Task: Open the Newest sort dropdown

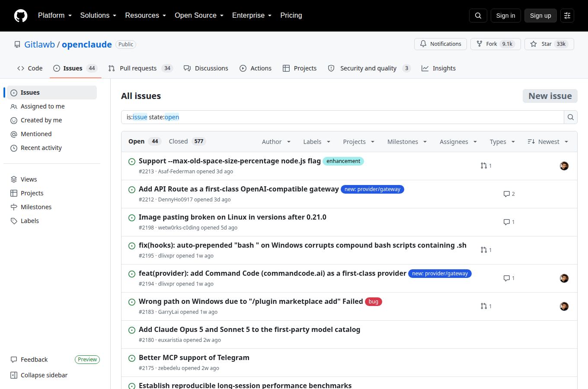Action: (x=548, y=142)
